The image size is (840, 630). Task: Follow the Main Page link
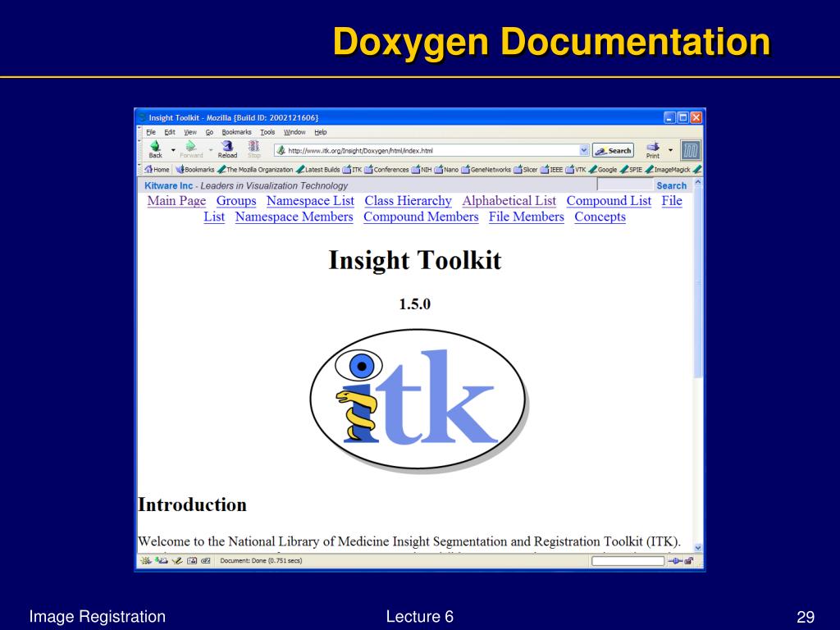click(177, 201)
